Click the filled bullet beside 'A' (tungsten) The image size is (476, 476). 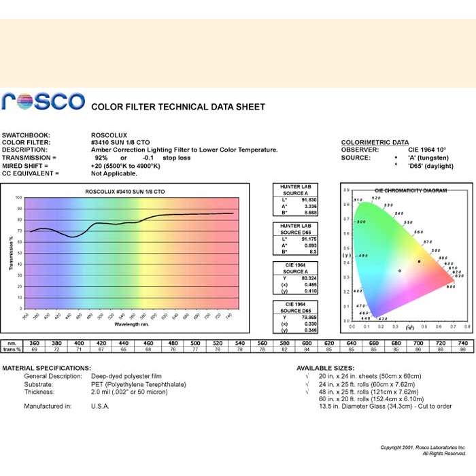[x=396, y=158]
